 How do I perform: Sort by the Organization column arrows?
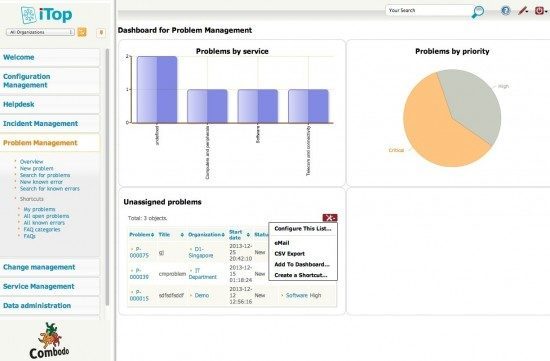[223, 235]
